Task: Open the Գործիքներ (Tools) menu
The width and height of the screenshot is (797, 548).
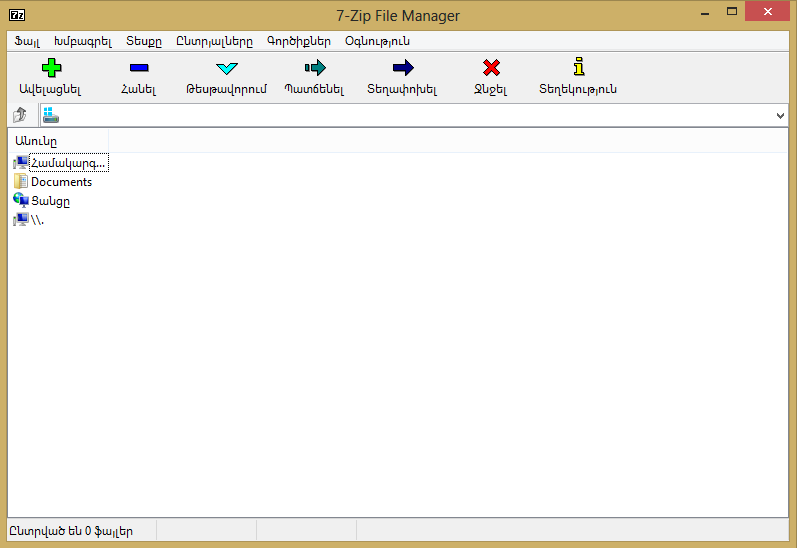Action: click(299, 41)
